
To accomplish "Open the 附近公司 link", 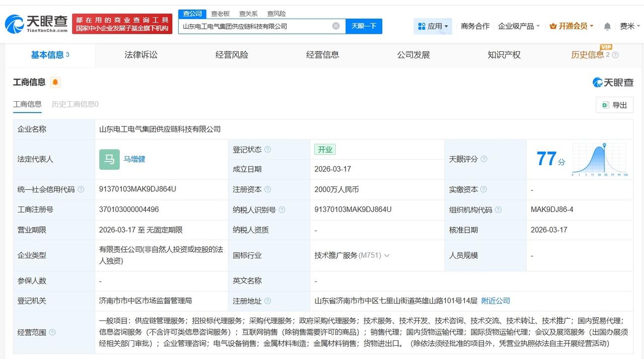I will point(496,301).
